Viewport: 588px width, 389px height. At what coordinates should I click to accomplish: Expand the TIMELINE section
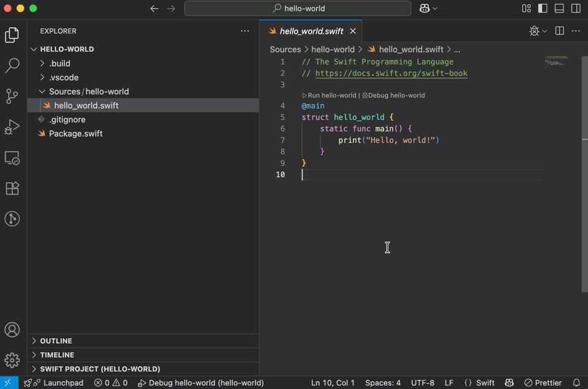[143, 355]
